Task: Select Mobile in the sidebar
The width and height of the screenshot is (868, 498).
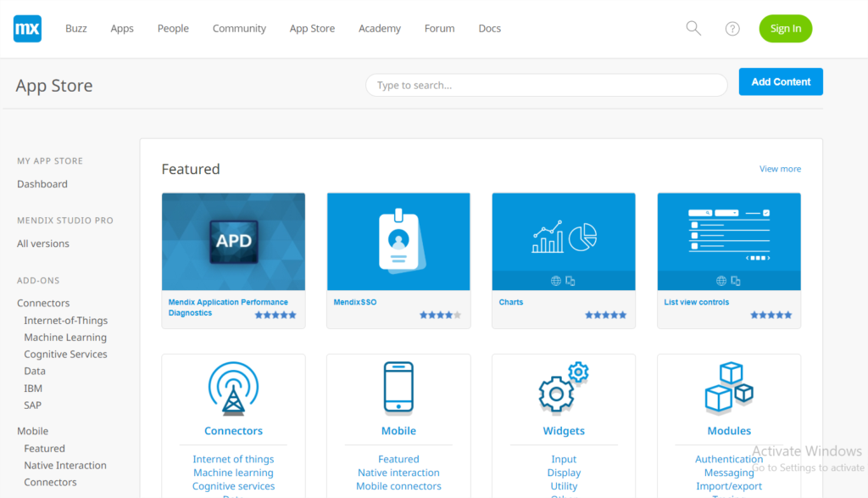Action: coord(32,431)
